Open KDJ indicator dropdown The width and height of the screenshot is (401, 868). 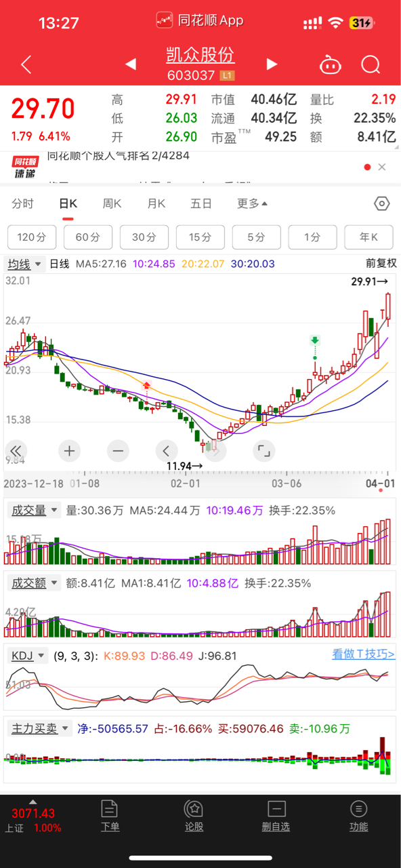coord(27,656)
